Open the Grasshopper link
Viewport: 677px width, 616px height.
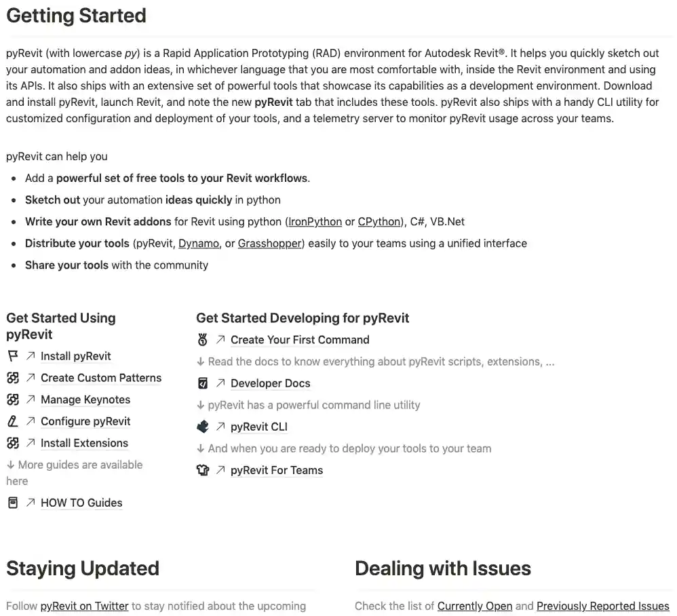coord(269,243)
